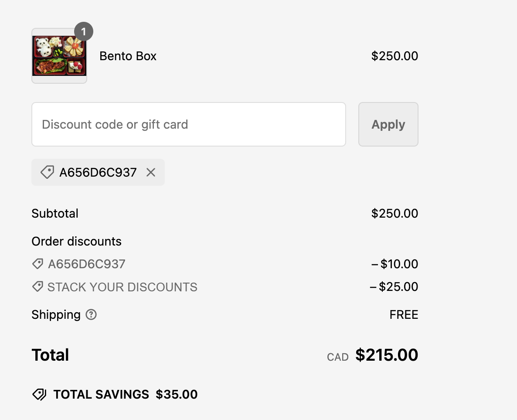Image resolution: width=517 pixels, height=420 pixels.
Task: Click the -$25.00 discount amount
Action: point(394,287)
